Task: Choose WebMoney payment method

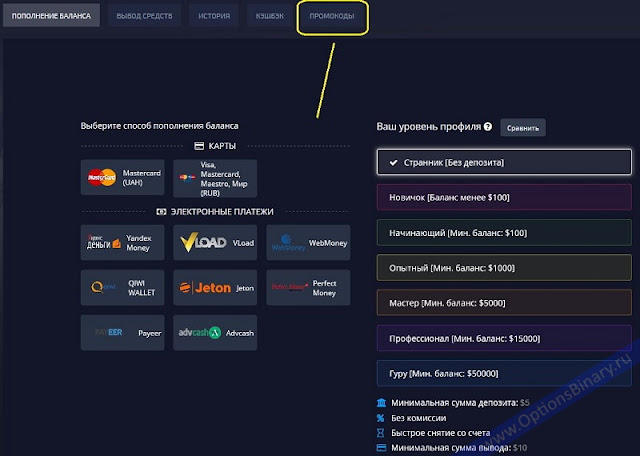Action: click(308, 242)
